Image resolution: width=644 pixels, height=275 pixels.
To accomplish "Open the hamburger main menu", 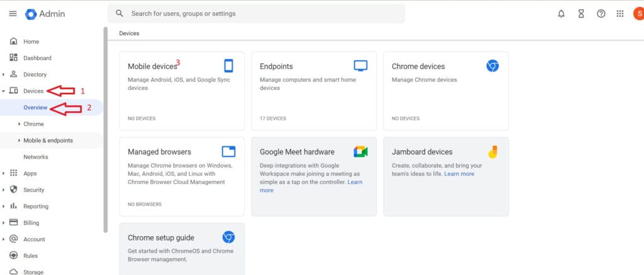I will point(13,14).
